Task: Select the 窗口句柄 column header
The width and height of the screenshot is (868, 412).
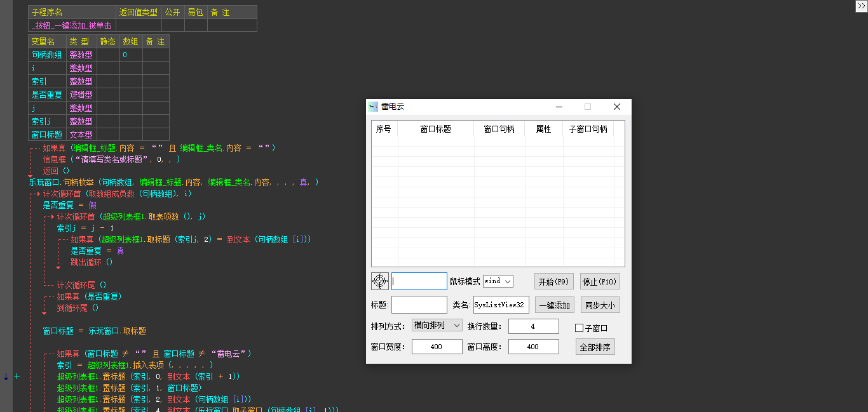Action: click(x=499, y=129)
